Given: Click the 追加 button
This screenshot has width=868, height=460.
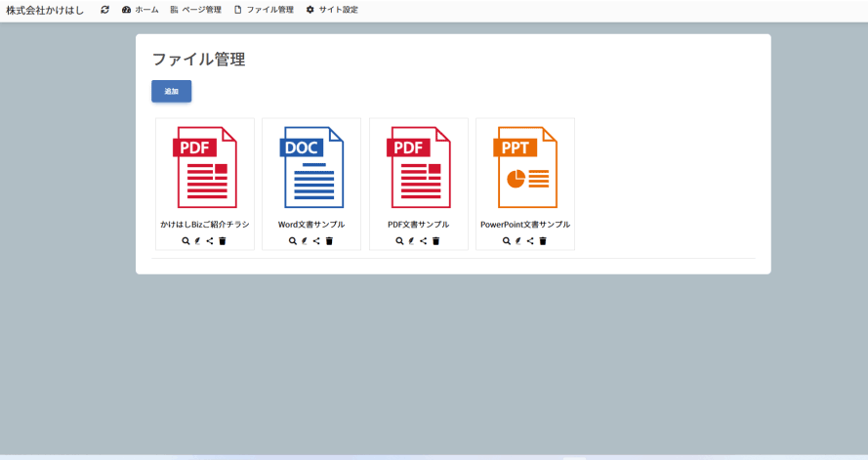Looking at the screenshot, I should pos(172,92).
